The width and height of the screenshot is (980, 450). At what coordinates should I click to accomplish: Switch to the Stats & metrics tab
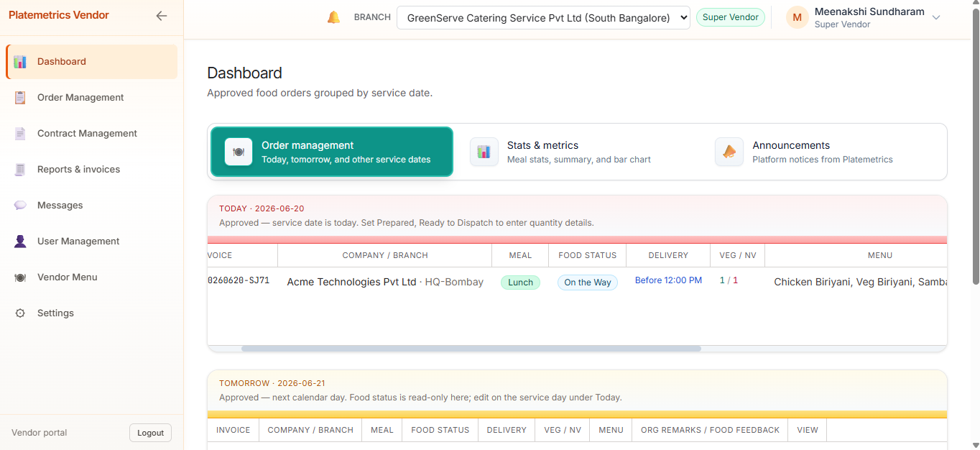pyautogui.click(x=578, y=152)
